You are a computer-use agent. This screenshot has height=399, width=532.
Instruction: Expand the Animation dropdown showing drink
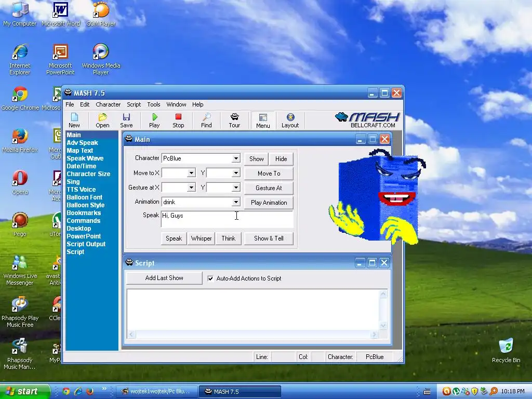[236, 202]
